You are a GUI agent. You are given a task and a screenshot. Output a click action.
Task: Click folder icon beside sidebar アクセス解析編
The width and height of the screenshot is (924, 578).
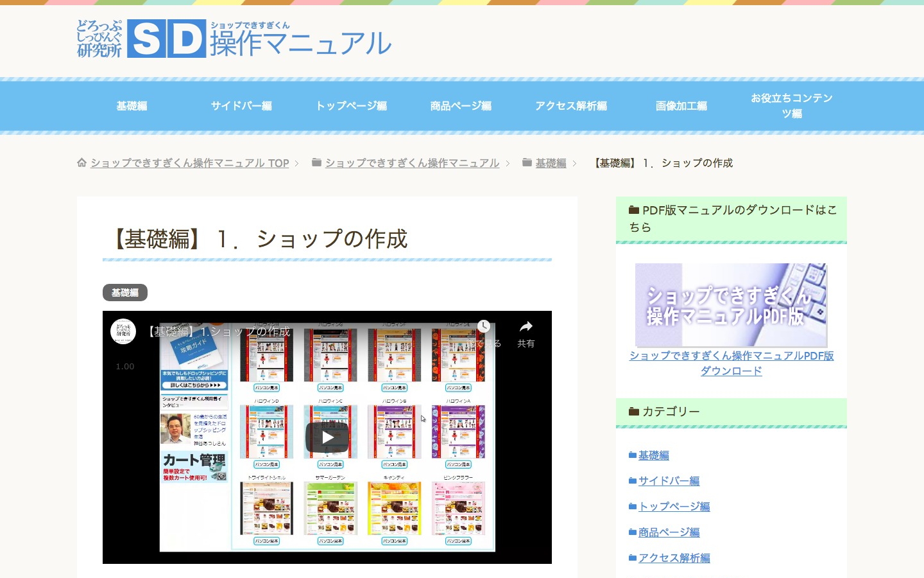coord(633,557)
